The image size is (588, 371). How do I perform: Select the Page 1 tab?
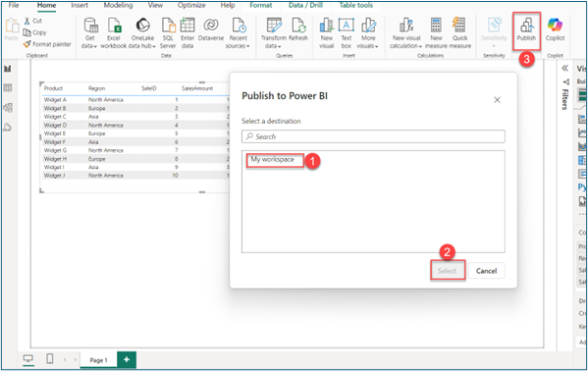98,360
